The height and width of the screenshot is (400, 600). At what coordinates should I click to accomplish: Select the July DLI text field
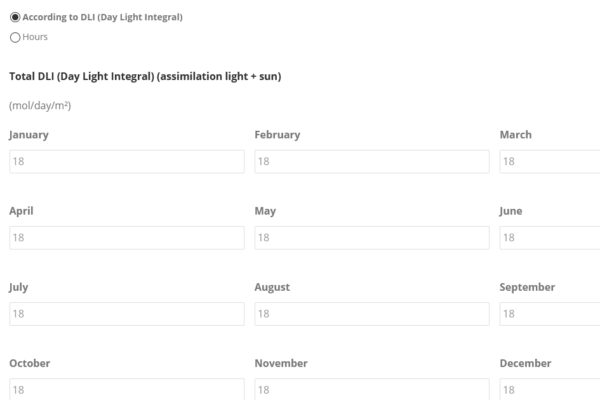[127, 314]
